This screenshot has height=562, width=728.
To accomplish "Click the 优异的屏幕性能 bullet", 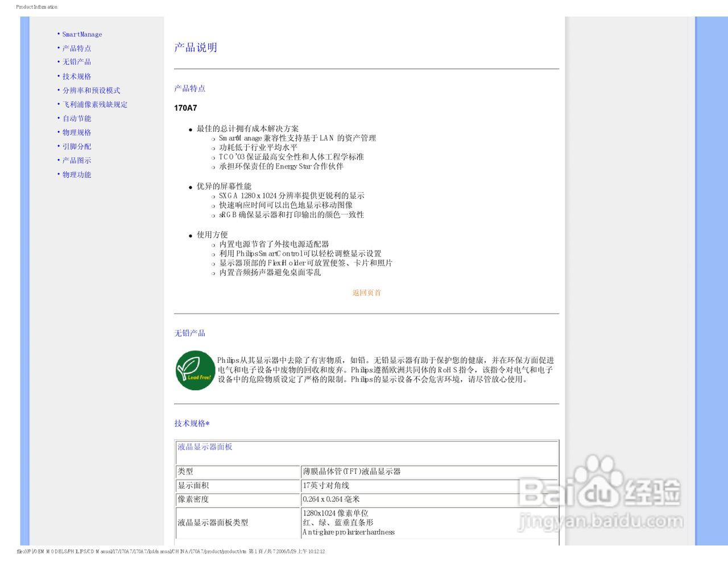I will point(224,186).
